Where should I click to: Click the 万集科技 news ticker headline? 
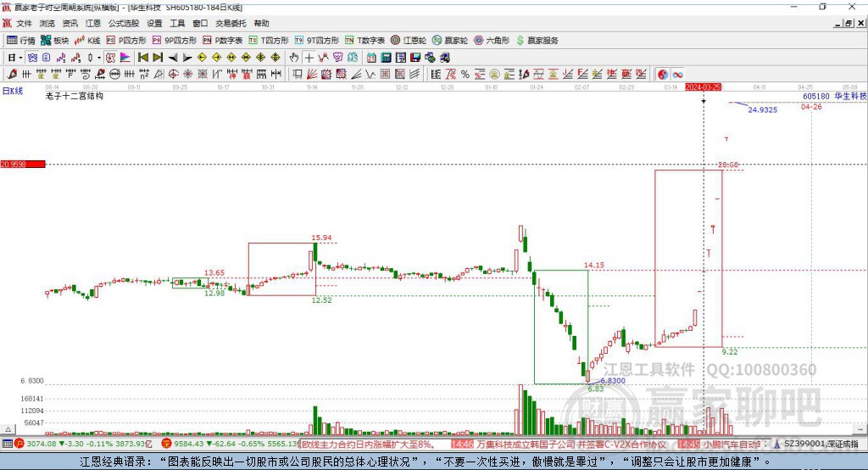pyautogui.click(x=570, y=444)
